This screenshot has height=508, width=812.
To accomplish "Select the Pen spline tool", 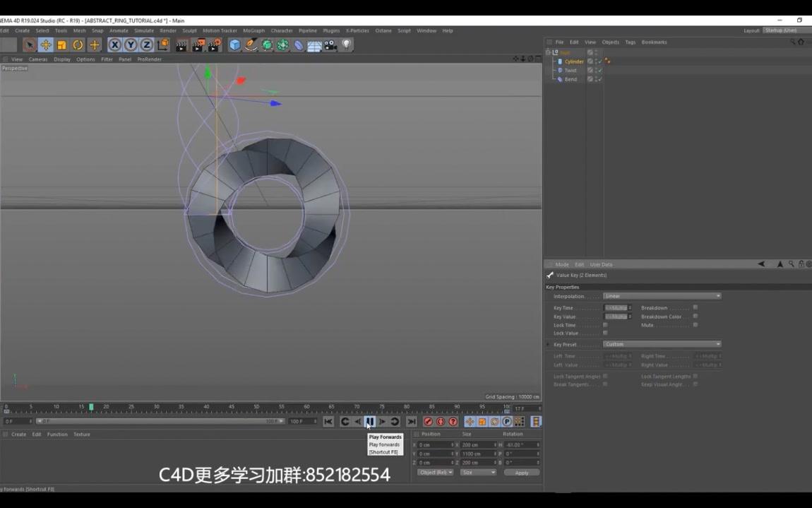I will point(251,45).
